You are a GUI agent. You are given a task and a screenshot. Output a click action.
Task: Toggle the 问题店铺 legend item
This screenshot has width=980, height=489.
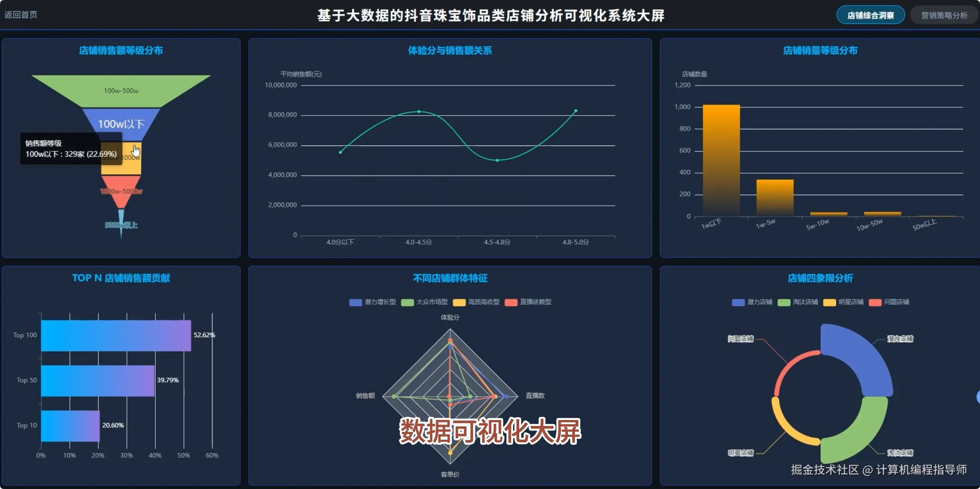tap(889, 302)
